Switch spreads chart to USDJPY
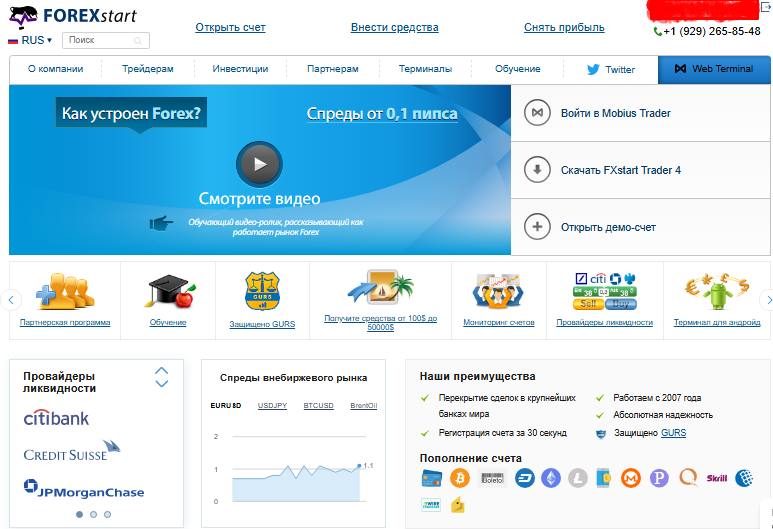 tap(272, 406)
